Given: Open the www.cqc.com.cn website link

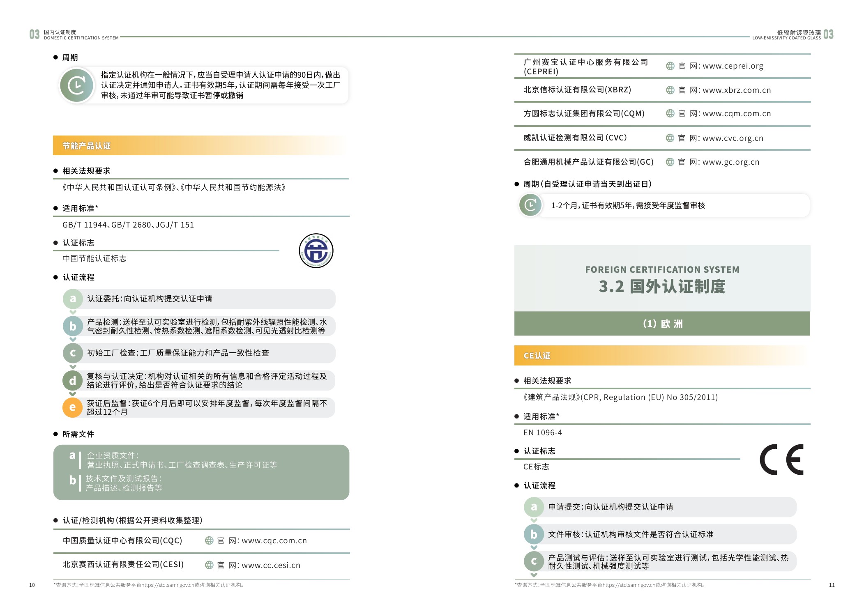Looking at the screenshot, I should [x=274, y=541].
